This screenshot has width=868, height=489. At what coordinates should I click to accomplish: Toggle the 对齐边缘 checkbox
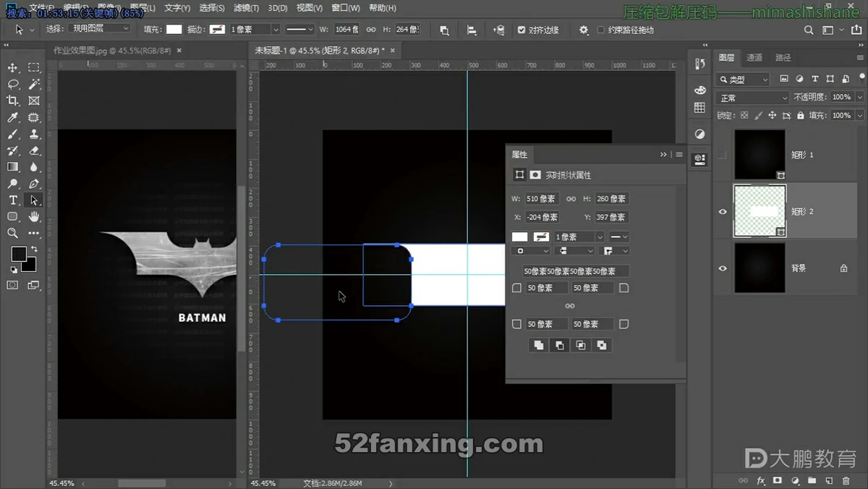tap(522, 30)
